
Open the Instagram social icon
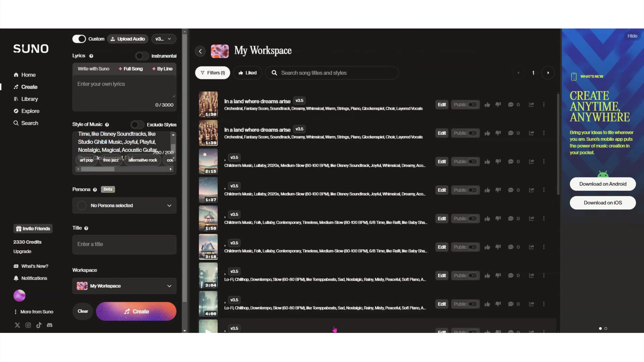coord(28,325)
